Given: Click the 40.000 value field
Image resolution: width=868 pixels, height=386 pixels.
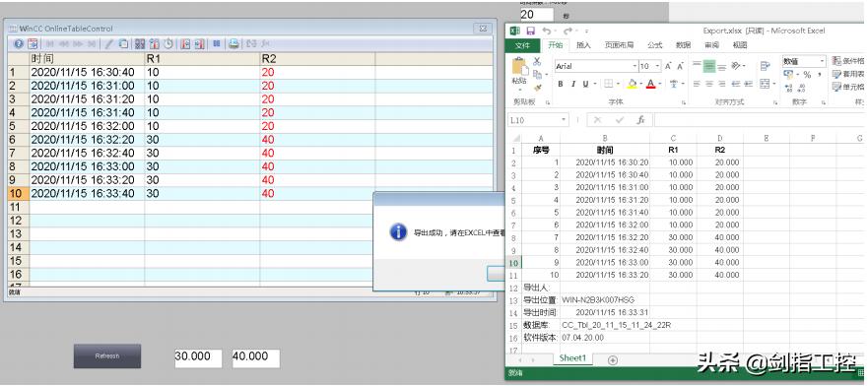Looking at the screenshot, I should (x=256, y=358).
